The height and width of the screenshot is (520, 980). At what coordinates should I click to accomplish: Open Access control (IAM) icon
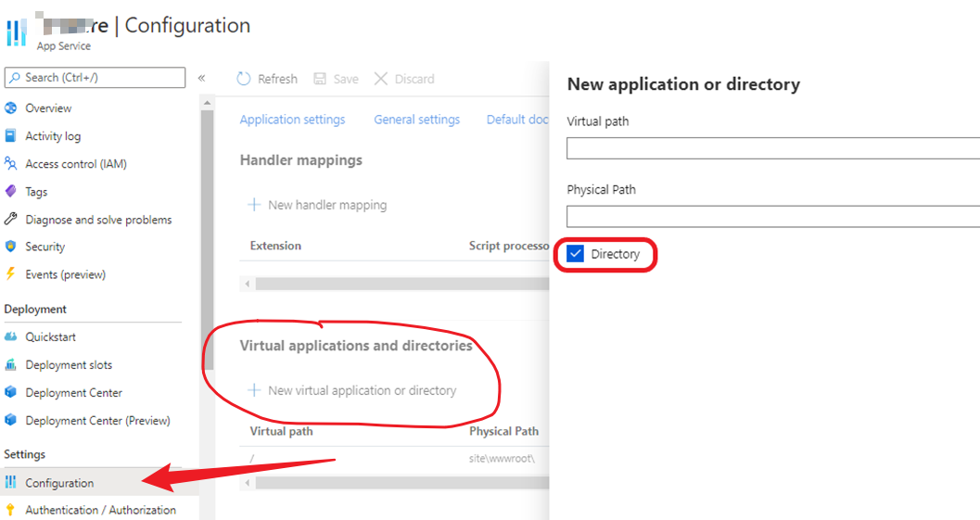click(x=11, y=164)
